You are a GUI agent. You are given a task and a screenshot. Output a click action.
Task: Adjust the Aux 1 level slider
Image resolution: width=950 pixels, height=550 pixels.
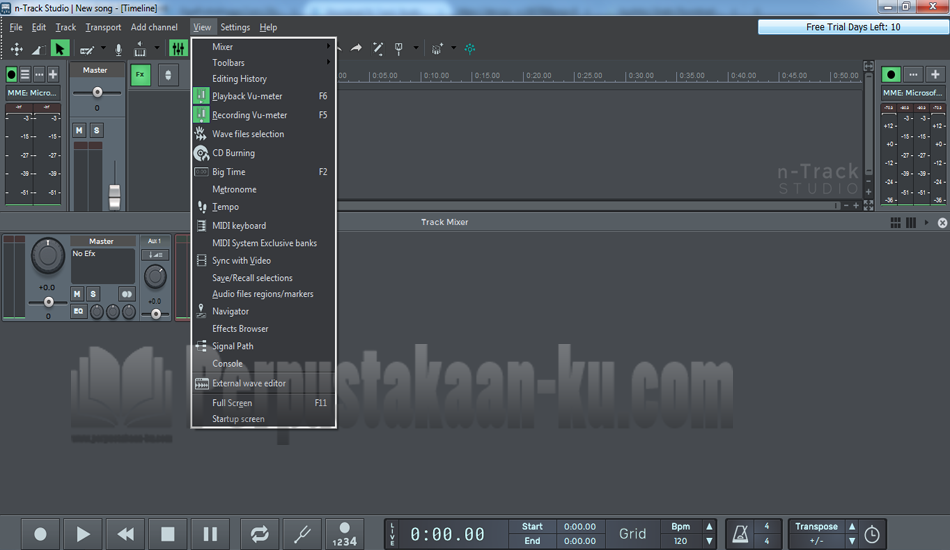[156, 314]
